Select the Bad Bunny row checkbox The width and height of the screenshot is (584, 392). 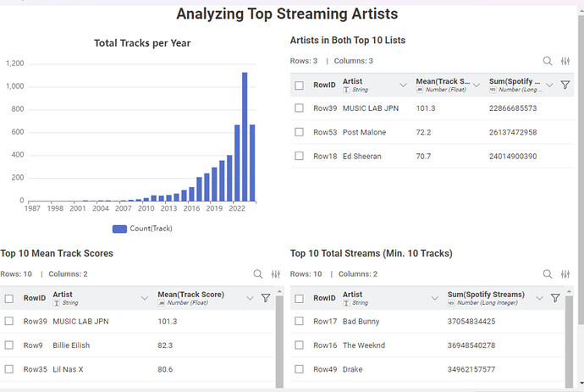tap(300, 322)
